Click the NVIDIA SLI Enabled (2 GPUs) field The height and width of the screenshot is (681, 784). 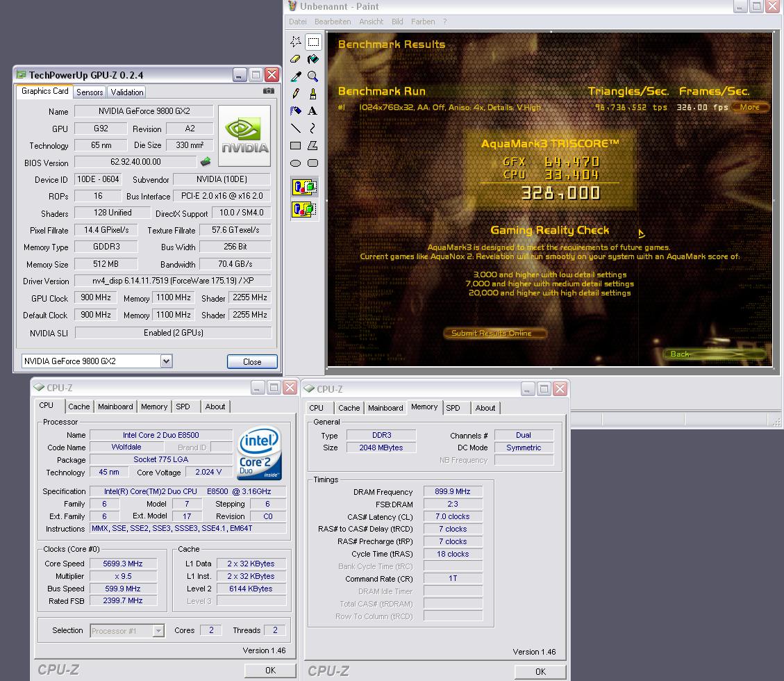[x=173, y=333]
